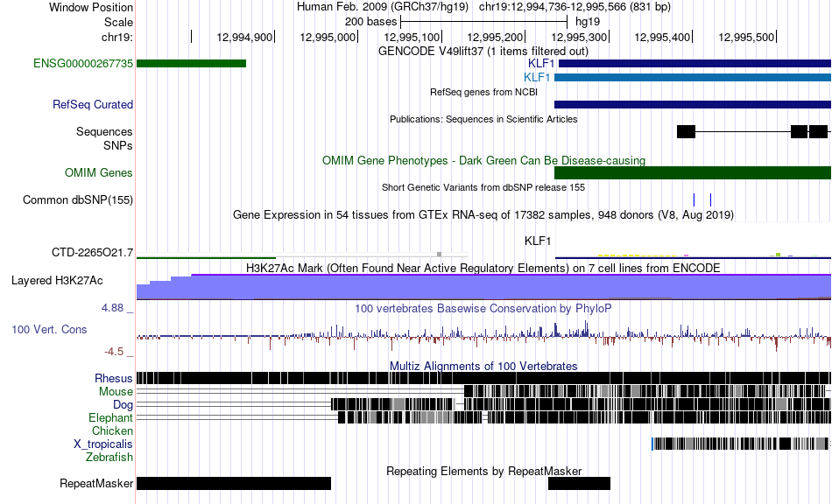Viewport: 832px width, 504px height.
Task: Click the X_tropicalis alignment label
Action: (103, 444)
